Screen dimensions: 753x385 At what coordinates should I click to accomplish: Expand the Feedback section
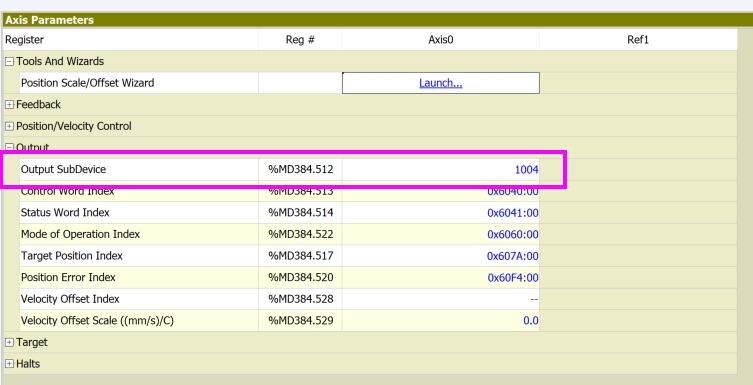[x=9, y=105]
